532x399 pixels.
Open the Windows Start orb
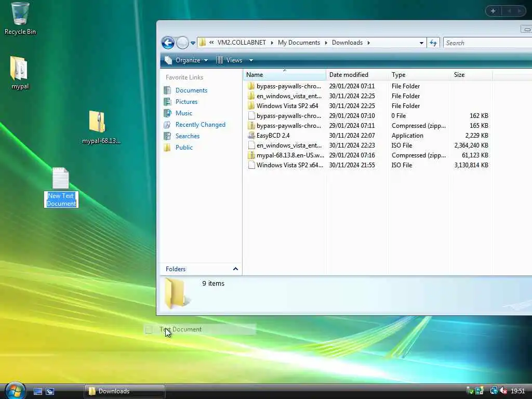point(14,390)
